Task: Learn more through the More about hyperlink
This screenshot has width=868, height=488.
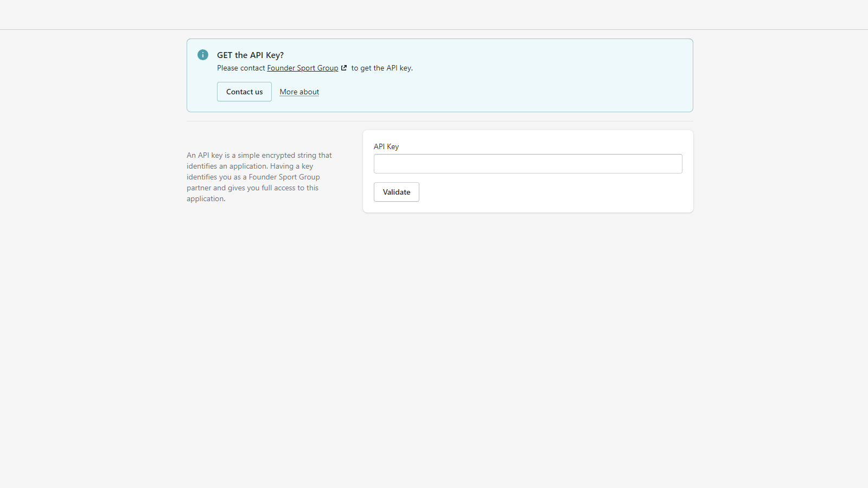Action: 299,92
